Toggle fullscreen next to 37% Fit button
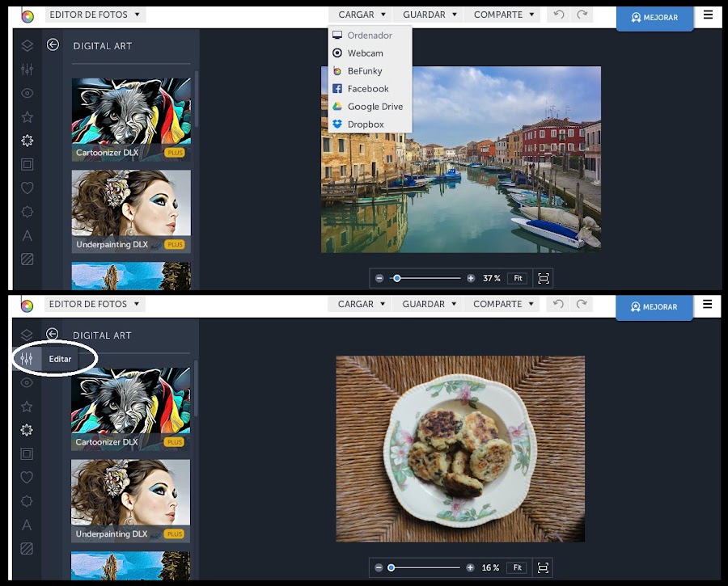 544,278
